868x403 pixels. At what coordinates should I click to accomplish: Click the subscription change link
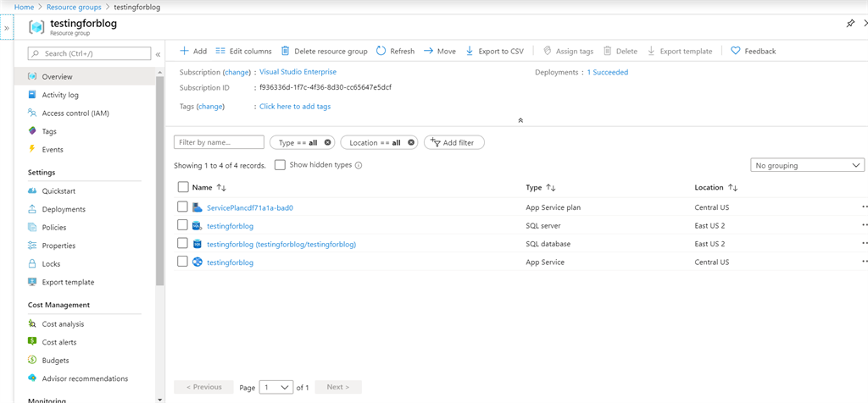(x=237, y=72)
